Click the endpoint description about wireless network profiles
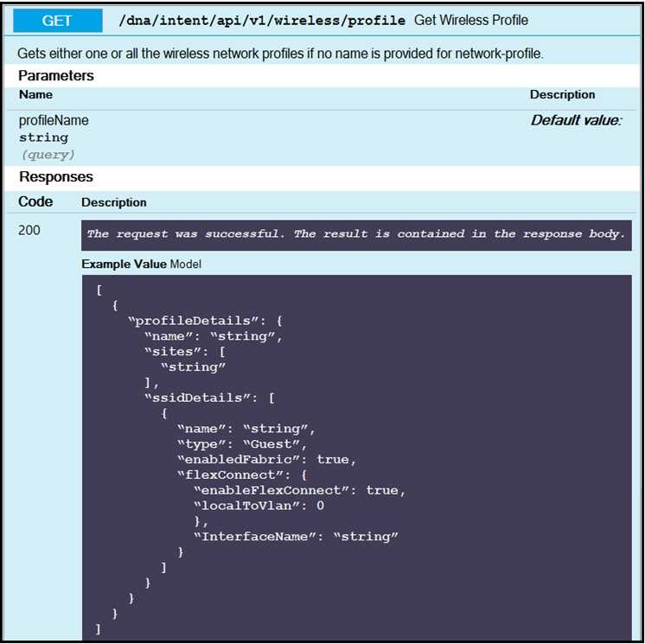This screenshot has height=644, width=645. coord(280,54)
